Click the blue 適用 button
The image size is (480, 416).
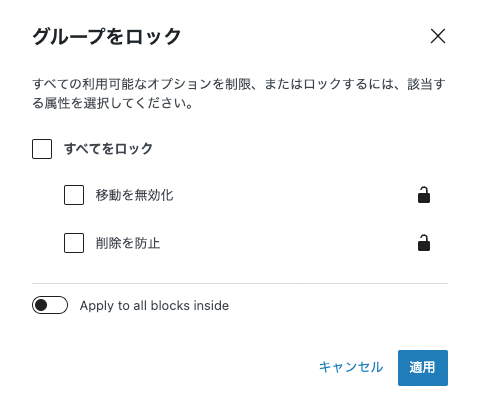coord(423,368)
